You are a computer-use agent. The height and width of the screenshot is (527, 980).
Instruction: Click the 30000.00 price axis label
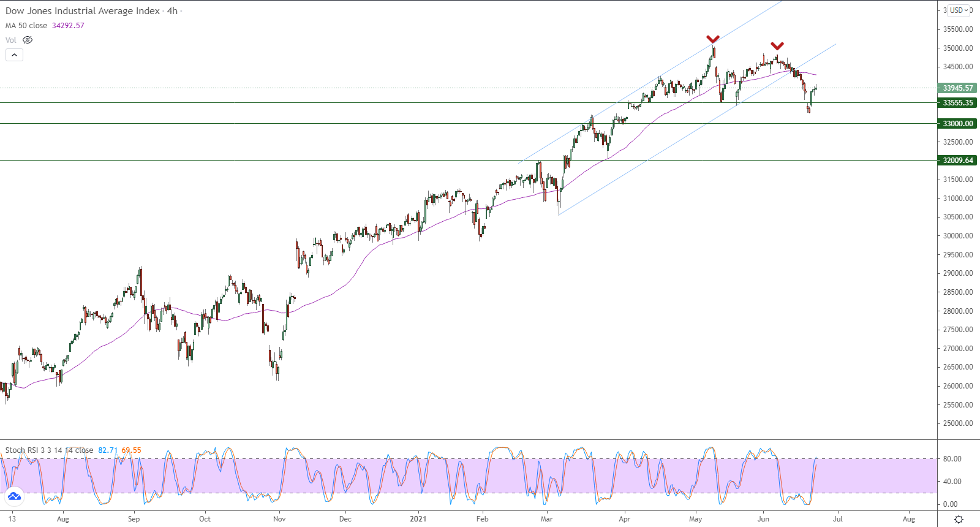pyautogui.click(x=958, y=236)
